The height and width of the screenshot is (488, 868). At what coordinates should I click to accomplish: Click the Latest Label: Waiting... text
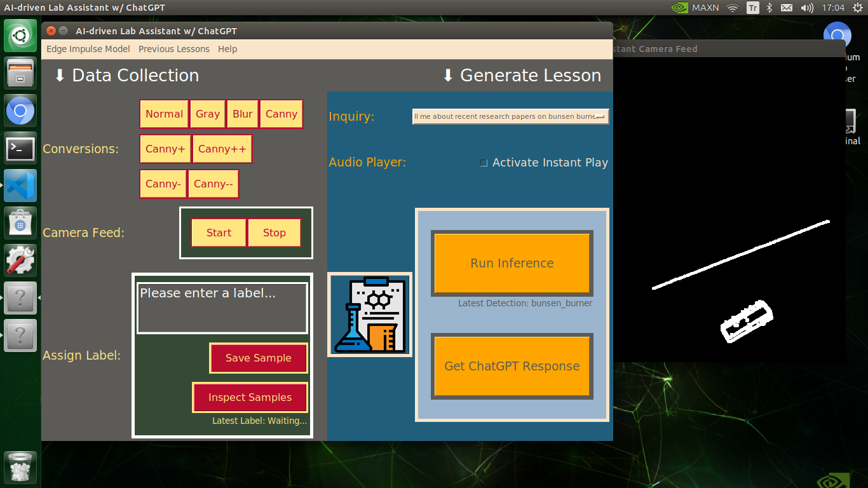coord(260,421)
